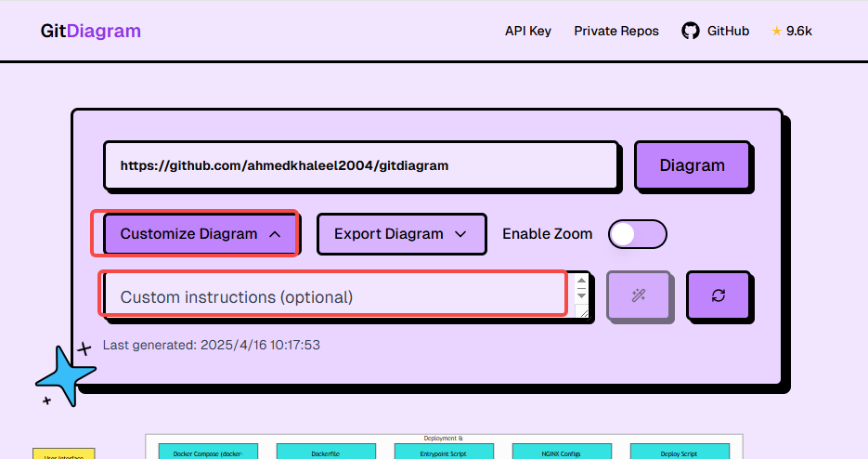Collapse the Customize Diagram dropdown
868x459 pixels.
coord(201,234)
